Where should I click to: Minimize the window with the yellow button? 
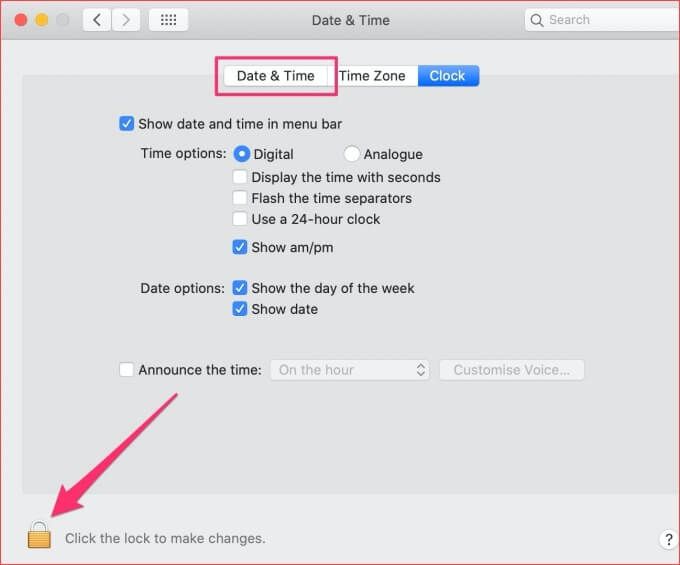pos(42,20)
